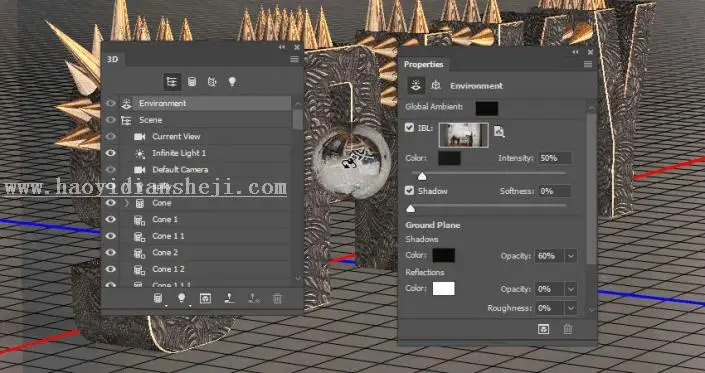The image size is (705, 373).
Task: Open the IBL Color swatch
Action: click(449, 158)
